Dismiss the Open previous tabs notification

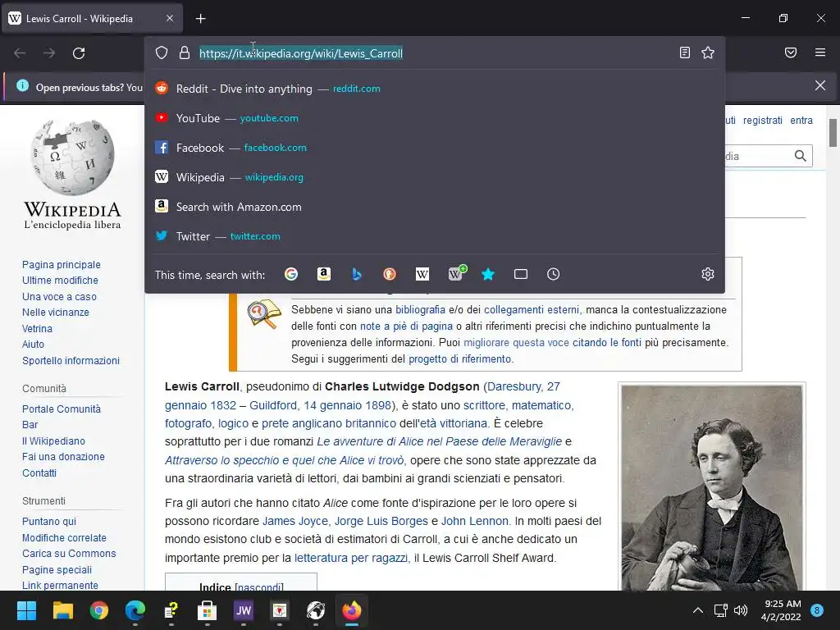point(820,85)
